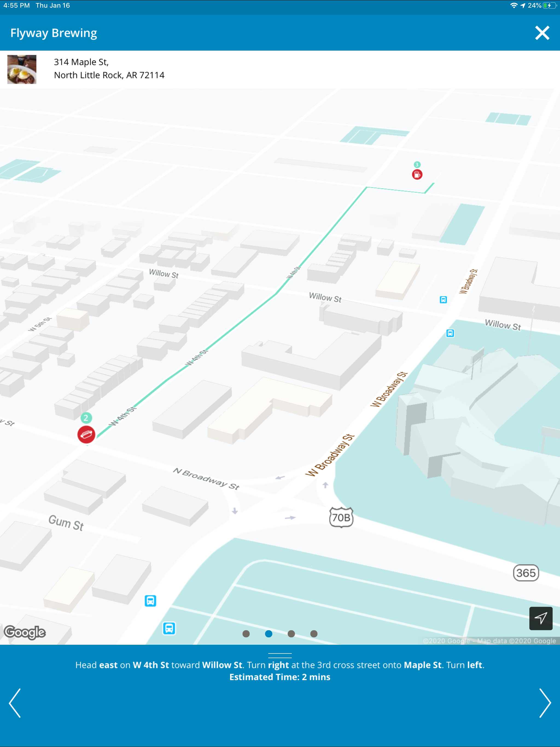Tap the 365 route shield
Viewport: 560px width, 747px height.
coord(526,573)
